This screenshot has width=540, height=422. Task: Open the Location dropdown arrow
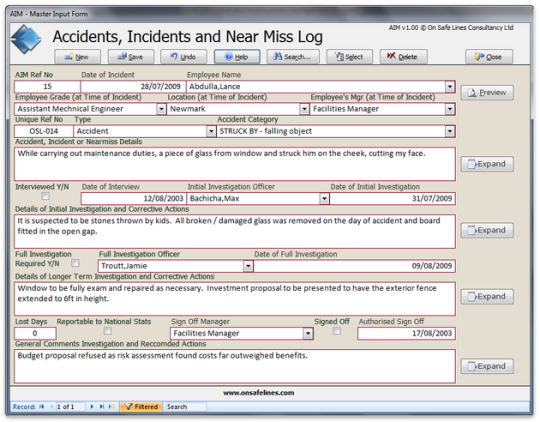point(304,109)
